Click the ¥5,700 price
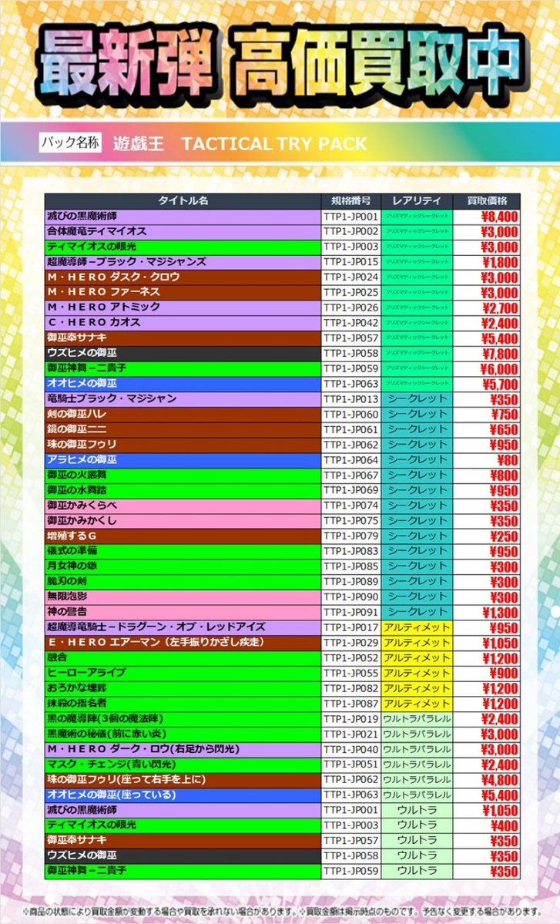 499,385
